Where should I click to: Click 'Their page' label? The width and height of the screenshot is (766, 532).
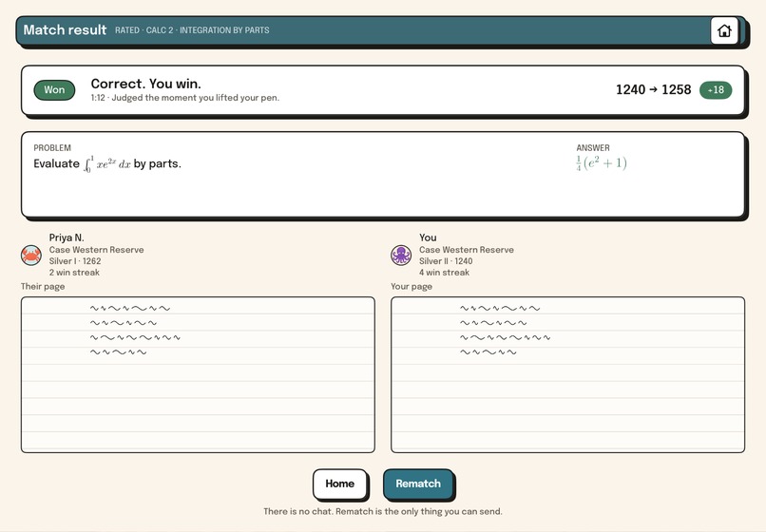point(43,286)
